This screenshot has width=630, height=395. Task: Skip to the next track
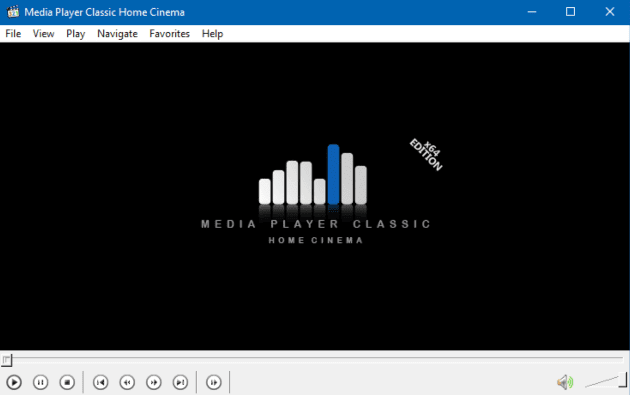(180, 382)
